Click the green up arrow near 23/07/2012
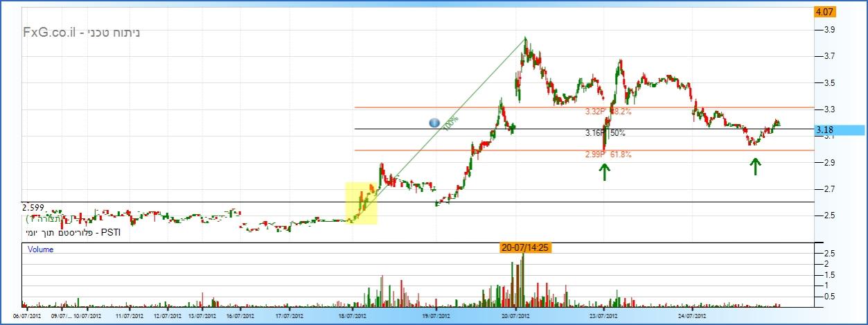 (x=605, y=172)
